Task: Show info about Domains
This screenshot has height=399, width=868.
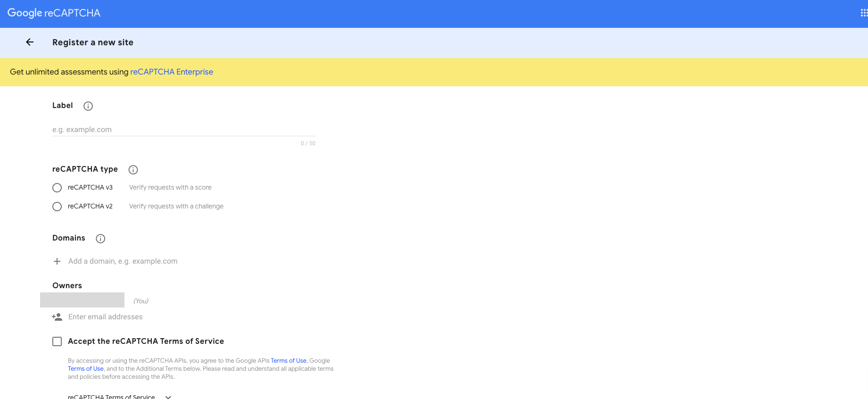Action: click(x=100, y=239)
